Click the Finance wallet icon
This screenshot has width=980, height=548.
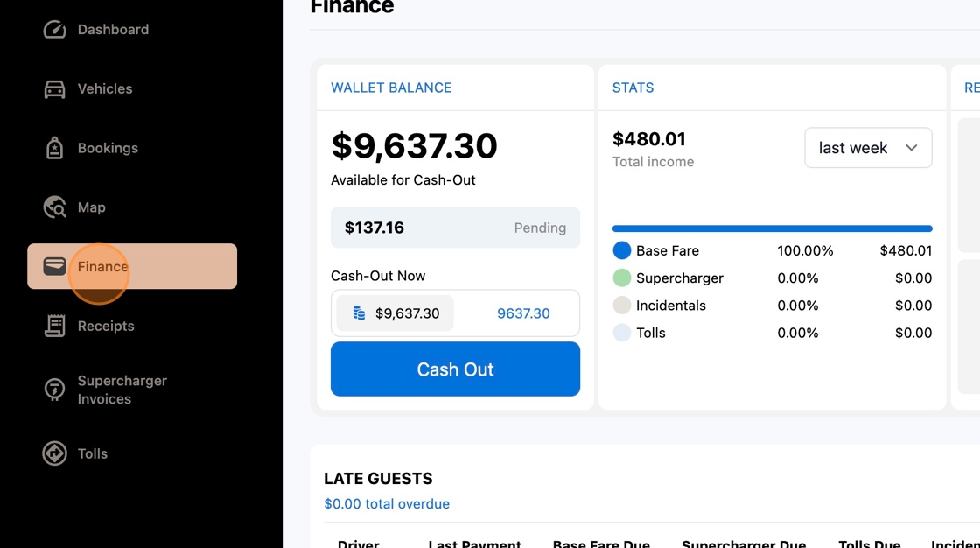(x=54, y=266)
